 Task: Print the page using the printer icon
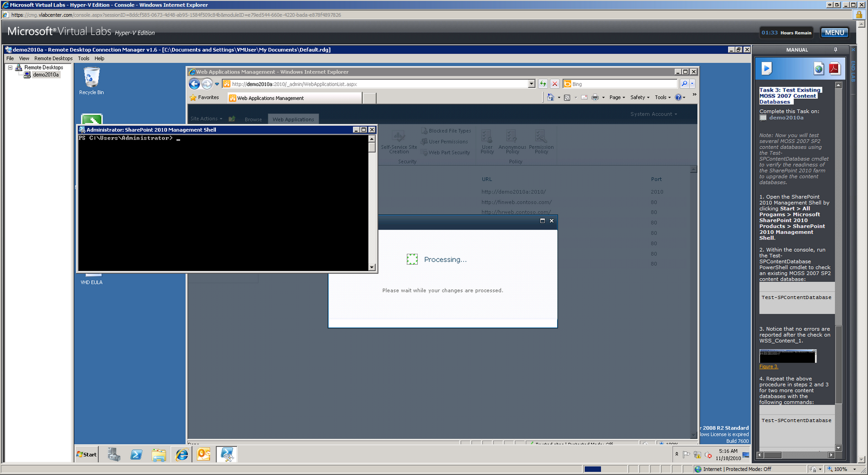coord(595,98)
